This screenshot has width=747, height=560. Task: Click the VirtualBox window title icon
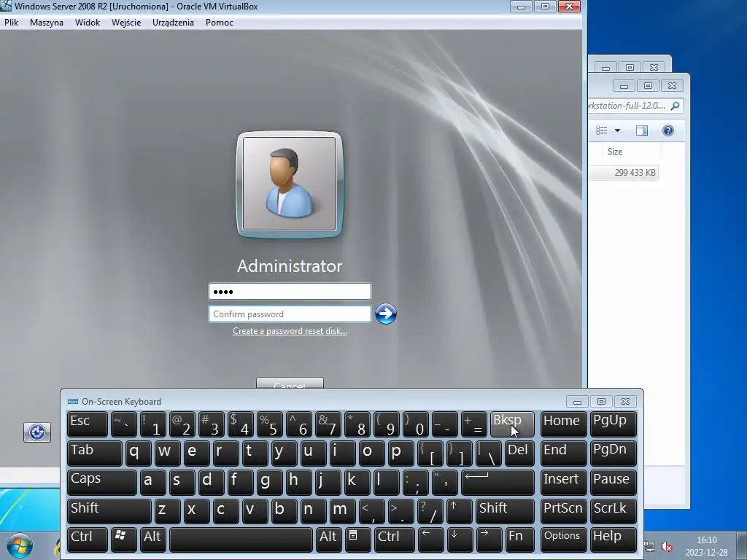click(6, 6)
